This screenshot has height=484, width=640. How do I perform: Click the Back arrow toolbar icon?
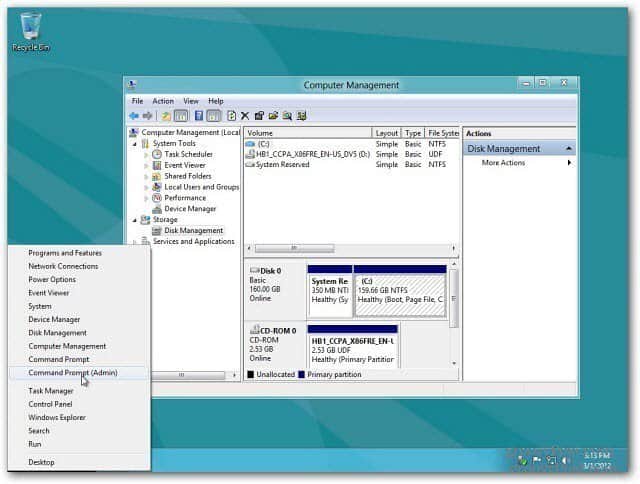pyautogui.click(x=134, y=116)
